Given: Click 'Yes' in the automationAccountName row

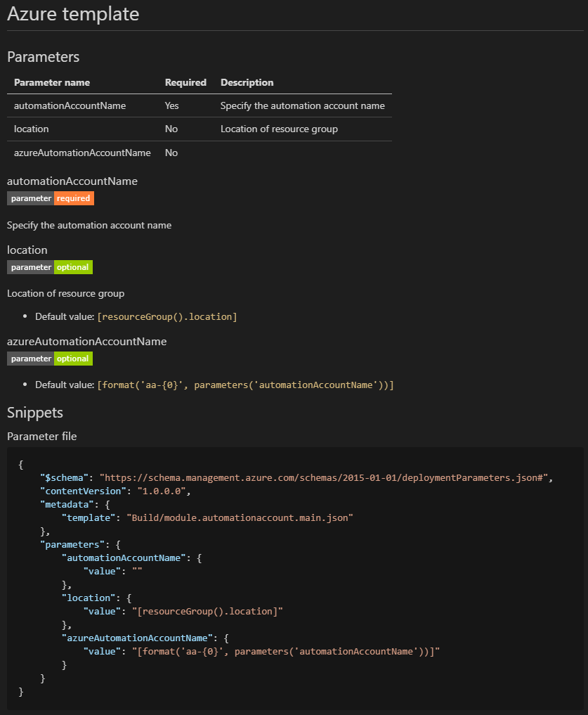Looking at the screenshot, I should (172, 105).
